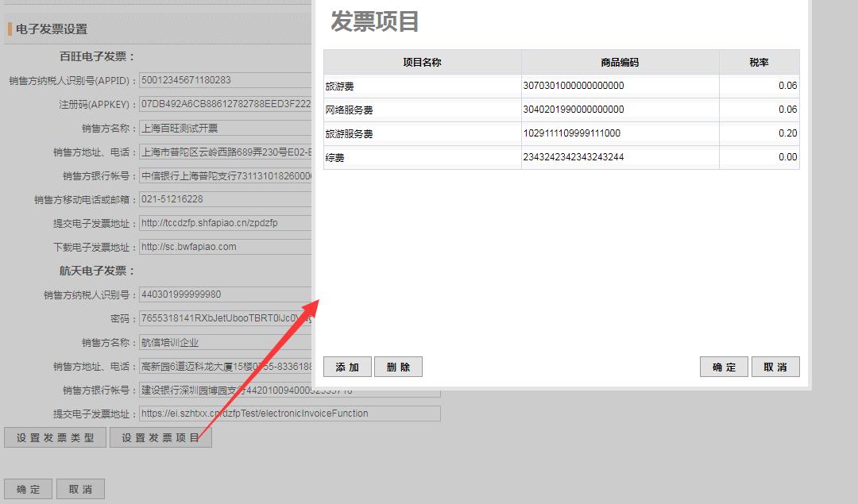Click the 删除 button in 发票项目 dialog
Image resolution: width=858 pixels, height=504 pixels.
coord(398,367)
